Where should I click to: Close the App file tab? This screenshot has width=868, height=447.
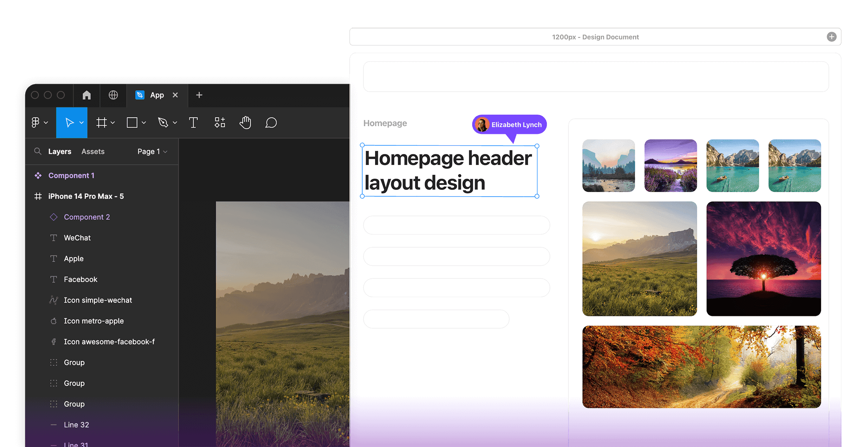(175, 95)
